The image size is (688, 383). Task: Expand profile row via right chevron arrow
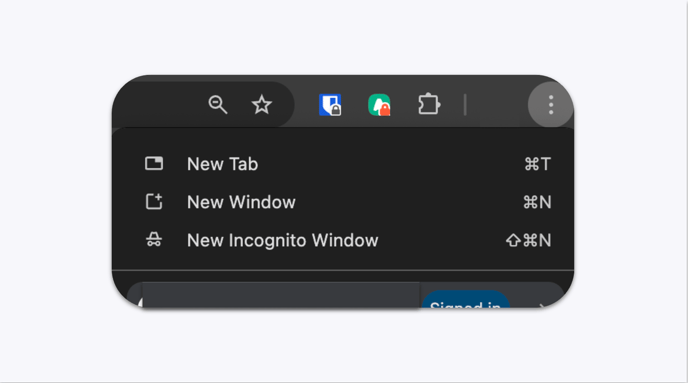[542, 305]
